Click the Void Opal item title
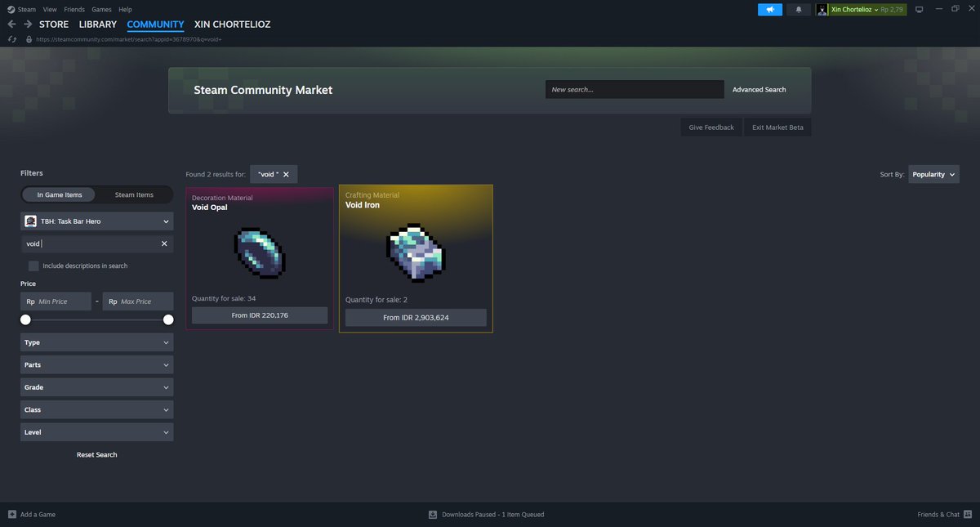The image size is (980, 527). (210, 208)
